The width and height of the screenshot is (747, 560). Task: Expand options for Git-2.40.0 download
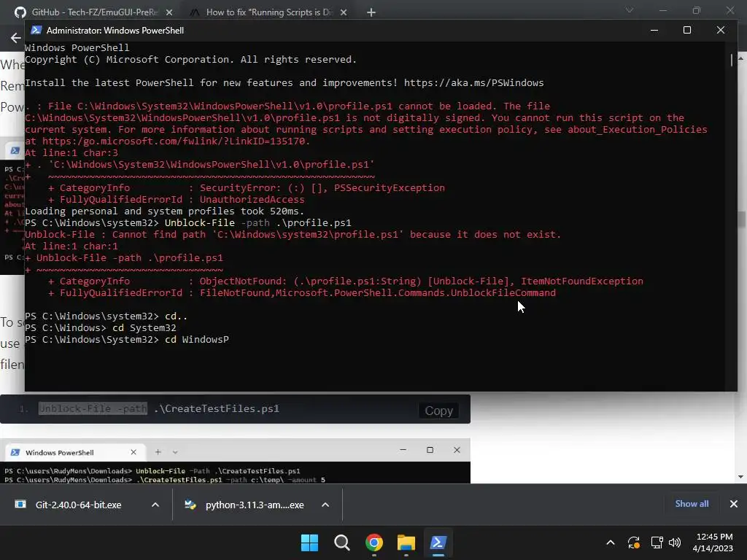coord(155,505)
